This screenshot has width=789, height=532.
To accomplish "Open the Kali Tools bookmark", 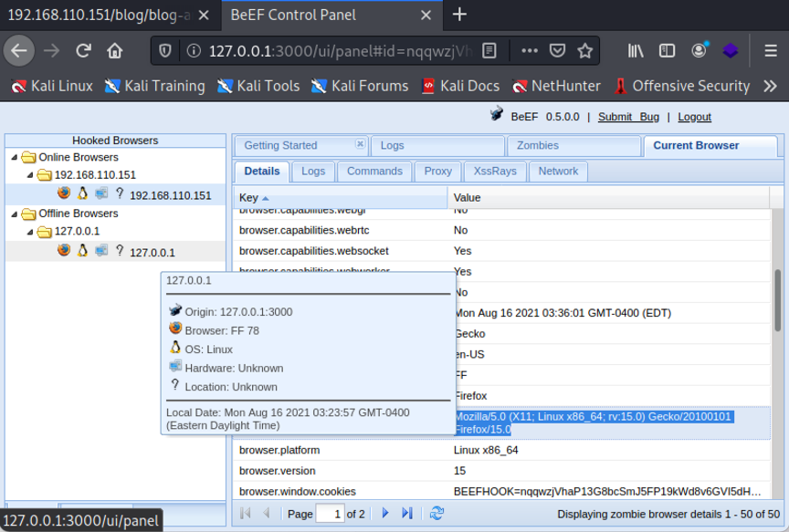I will coord(258,86).
